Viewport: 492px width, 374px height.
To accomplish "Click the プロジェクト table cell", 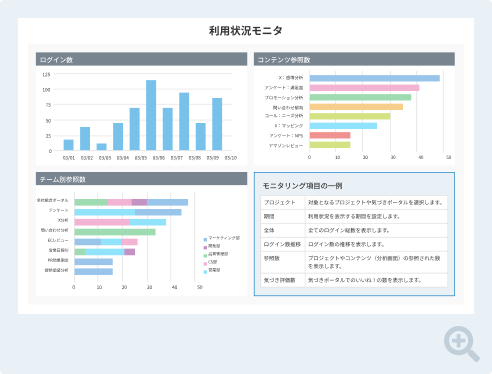I will 283,202.
